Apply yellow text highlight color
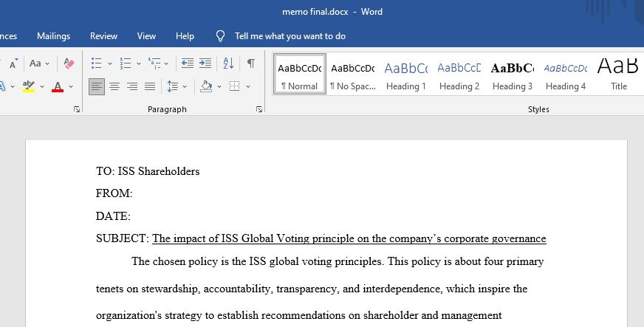Image resolution: width=644 pixels, height=327 pixels. (x=29, y=86)
